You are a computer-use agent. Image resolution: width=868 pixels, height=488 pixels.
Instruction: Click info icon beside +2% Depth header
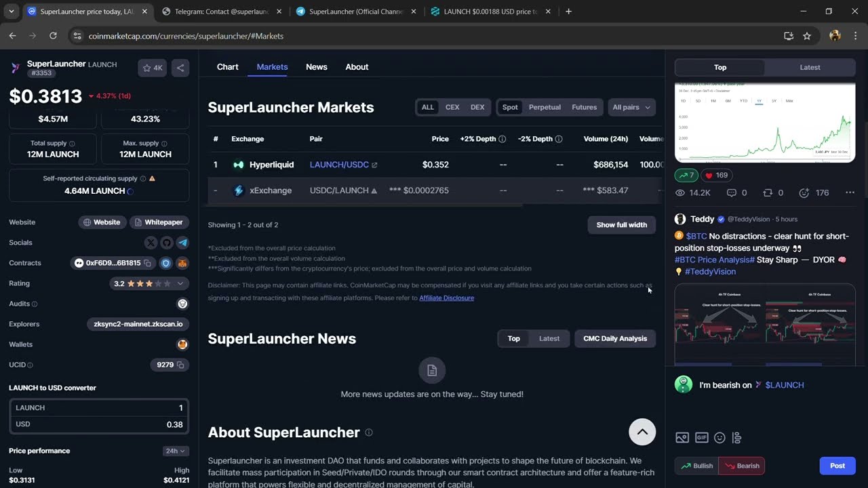pos(502,139)
